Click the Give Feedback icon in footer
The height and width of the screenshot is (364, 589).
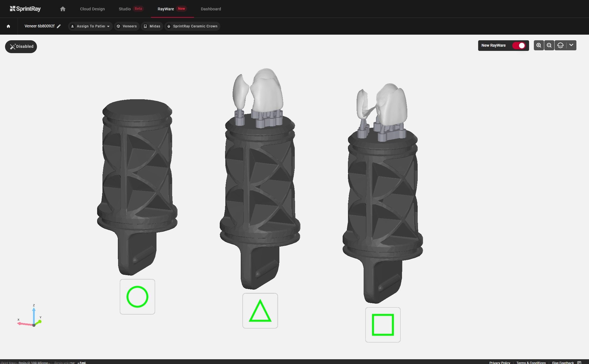point(579,363)
